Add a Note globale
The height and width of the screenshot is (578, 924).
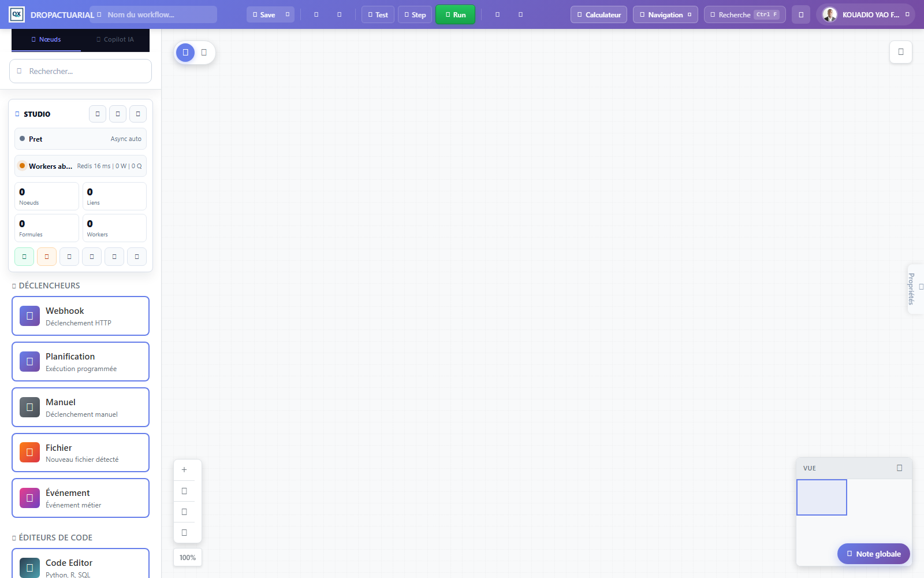(874, 554)
